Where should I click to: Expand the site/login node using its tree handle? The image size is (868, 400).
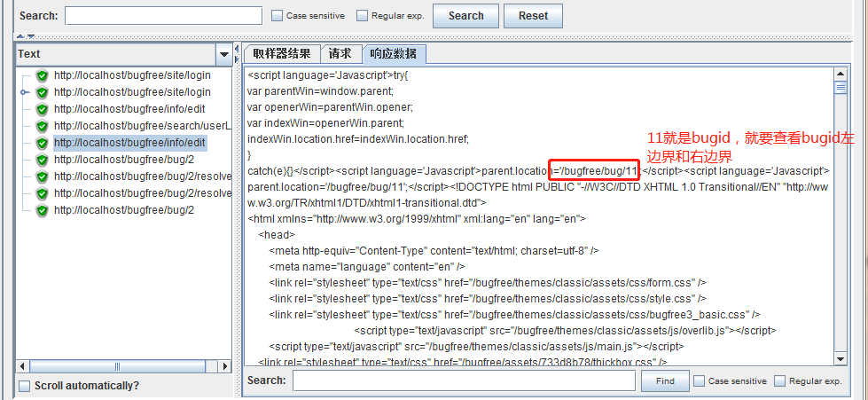(24, 92)
